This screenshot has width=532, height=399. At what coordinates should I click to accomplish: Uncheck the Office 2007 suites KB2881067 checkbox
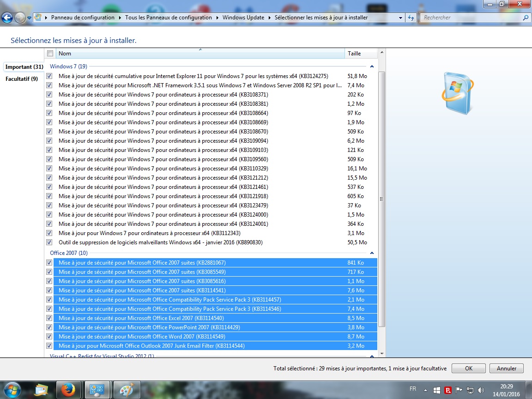(49, 263)
